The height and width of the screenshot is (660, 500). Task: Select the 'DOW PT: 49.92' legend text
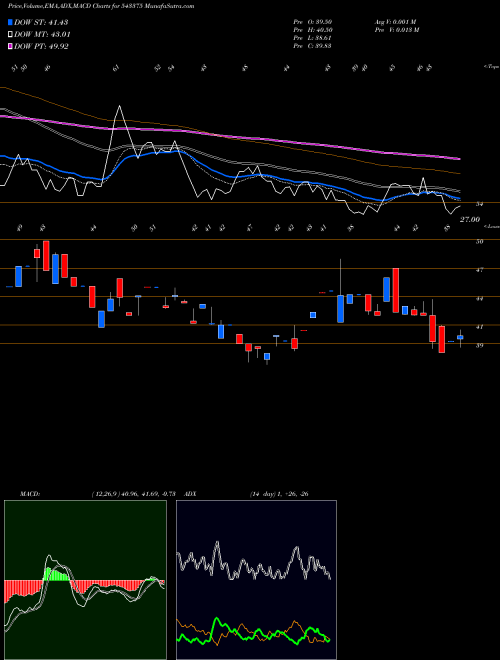41,46
